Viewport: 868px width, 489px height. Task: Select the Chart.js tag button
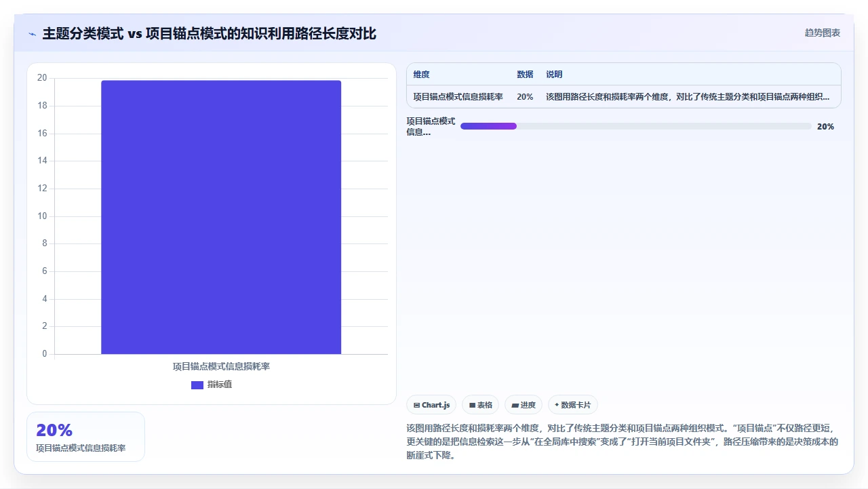[431, 405]
